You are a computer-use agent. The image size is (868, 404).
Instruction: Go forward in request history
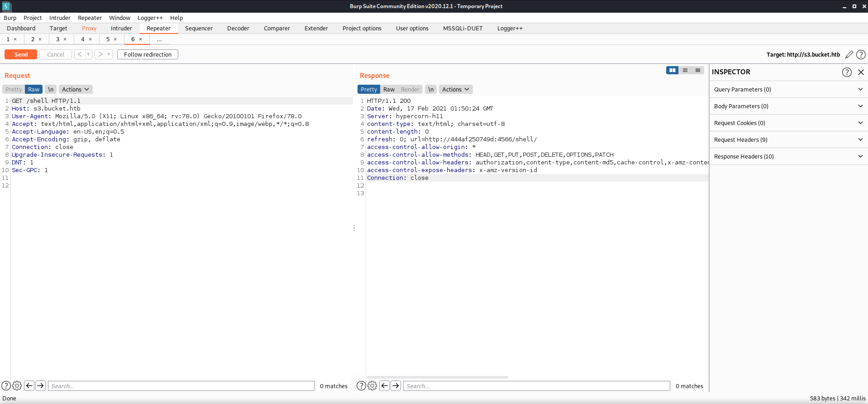[x=100, y=54]
